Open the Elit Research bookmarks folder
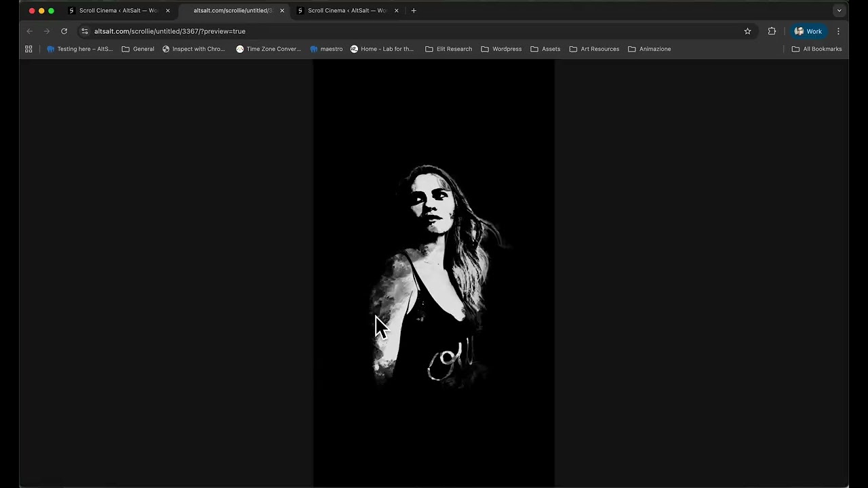The width and height of the screenshot is (868, 488). pos(448,49)
